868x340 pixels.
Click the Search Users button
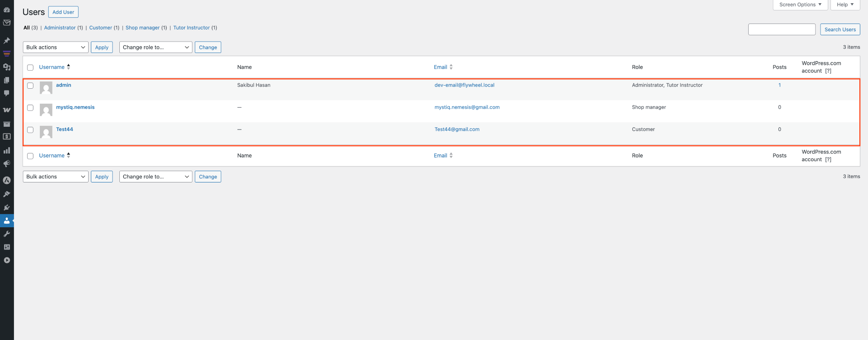pyautogui.click(x=840, y=29)
